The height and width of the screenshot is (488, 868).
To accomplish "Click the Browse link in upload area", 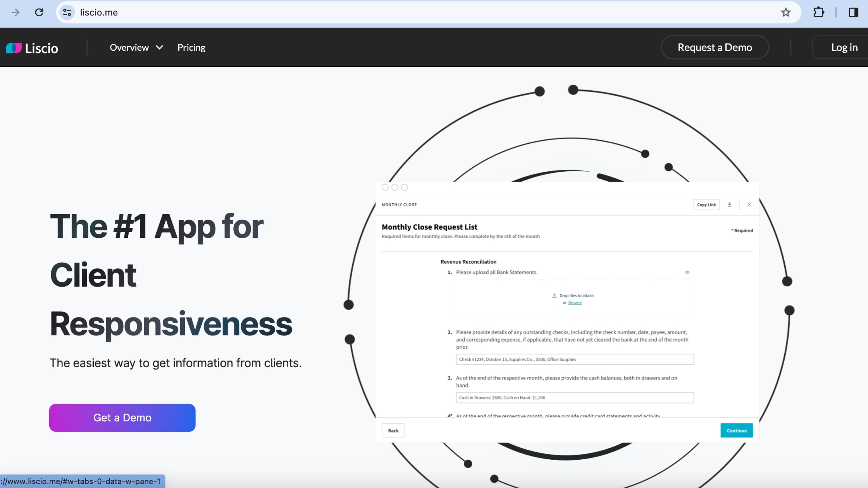I will click(575, 303).
